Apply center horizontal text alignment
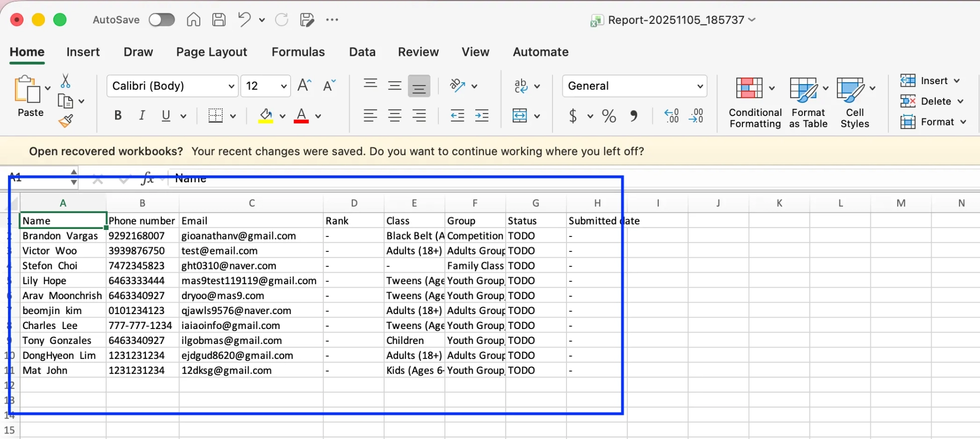980x439 pixels. pos(395,116)
